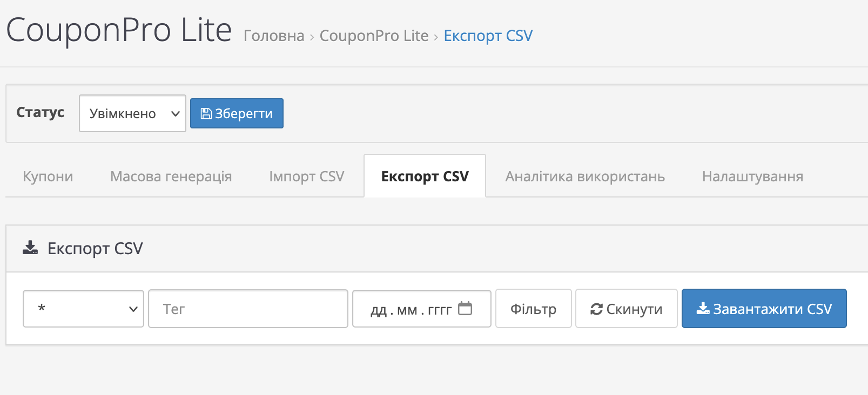This screenshot has width=868, height=395.
Task: Select the Експорт CSV tab
Action: pyautogui.click(x=425, y=176)
